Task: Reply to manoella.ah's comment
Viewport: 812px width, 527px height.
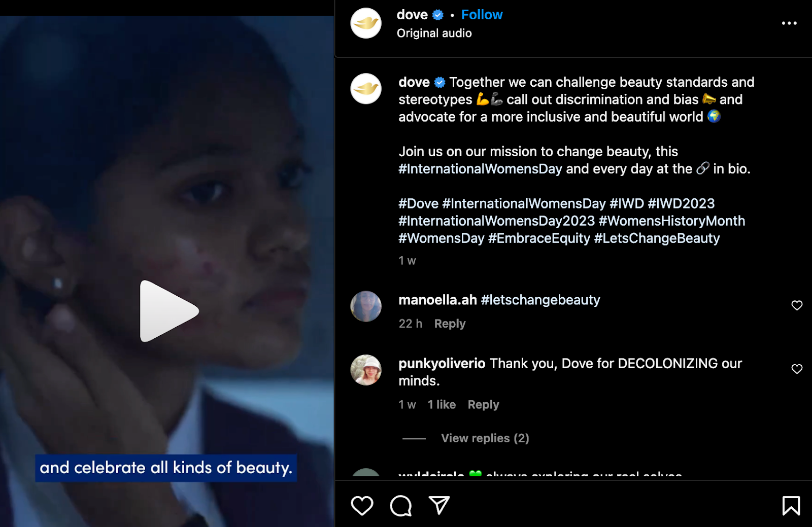Action: tap(450, 324)
